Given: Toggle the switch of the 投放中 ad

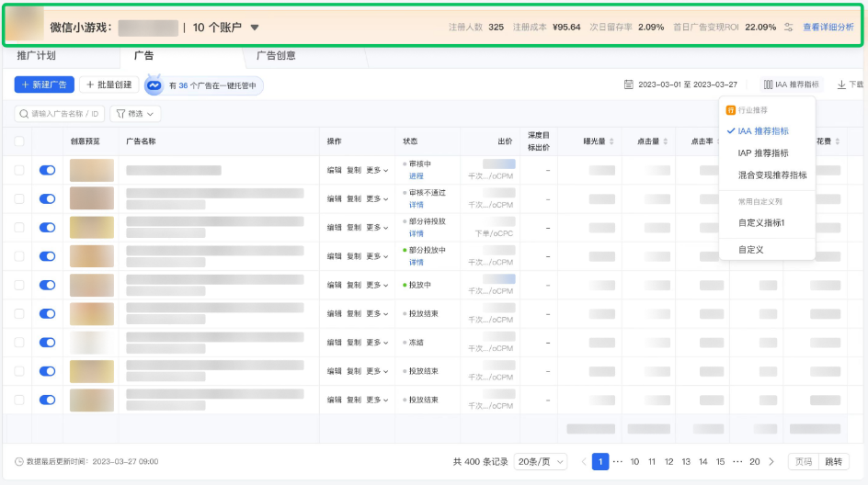Looking at the screenshot, I should pyautogui.click(x=47, y=285).
